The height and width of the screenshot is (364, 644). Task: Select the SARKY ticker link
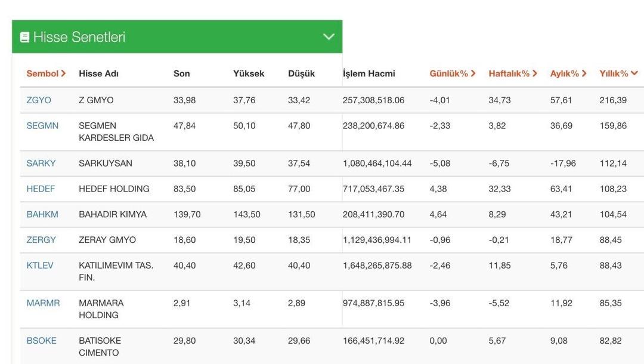pyautogui.click(x=41, y=164)
